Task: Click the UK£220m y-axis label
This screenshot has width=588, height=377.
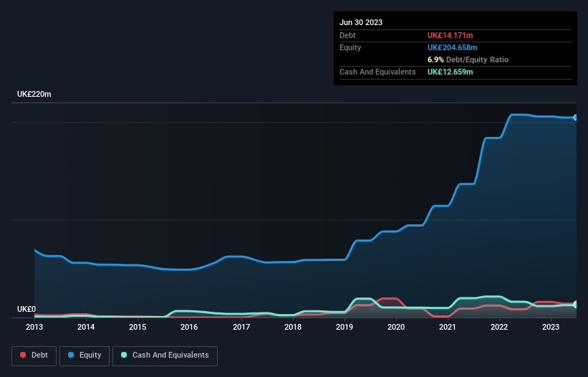Action: (x=34, y=94)
